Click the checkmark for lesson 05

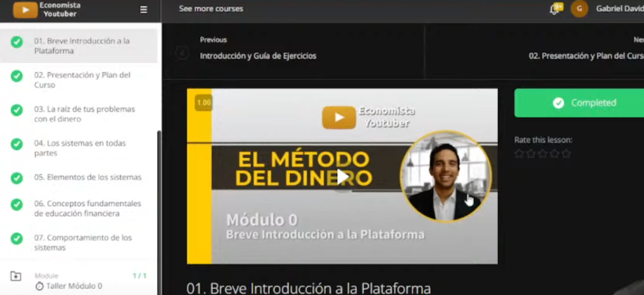16,177
